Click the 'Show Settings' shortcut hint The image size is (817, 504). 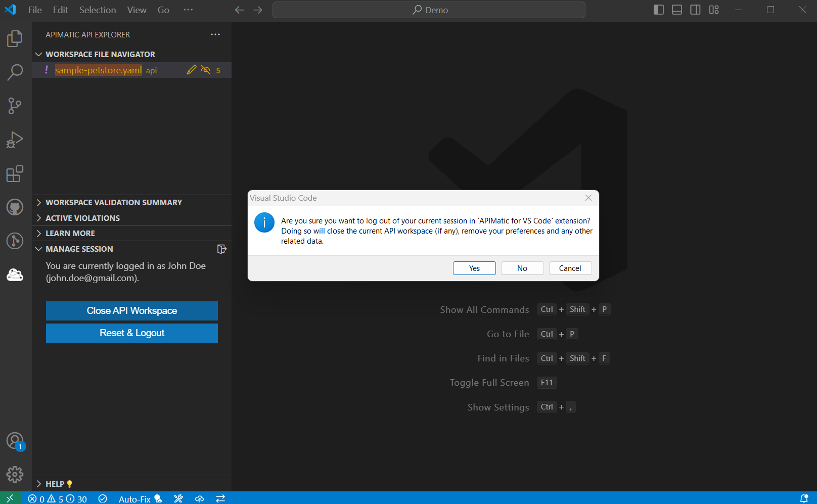(522, 407)
